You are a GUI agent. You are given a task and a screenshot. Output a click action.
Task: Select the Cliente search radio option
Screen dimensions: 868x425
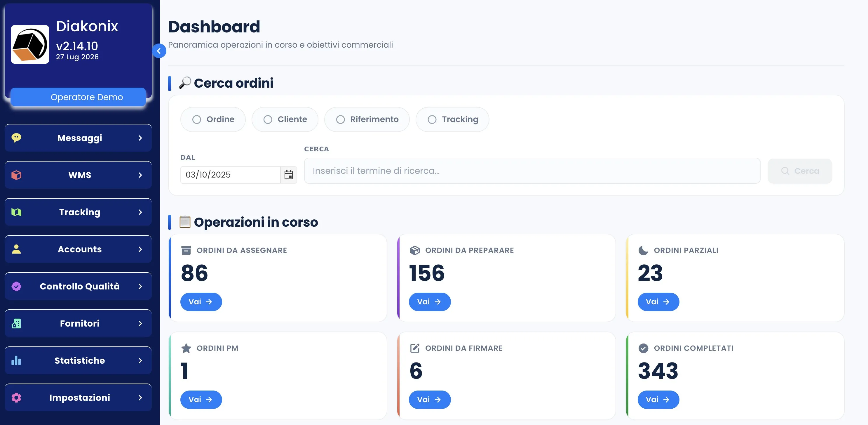[285, 119]
